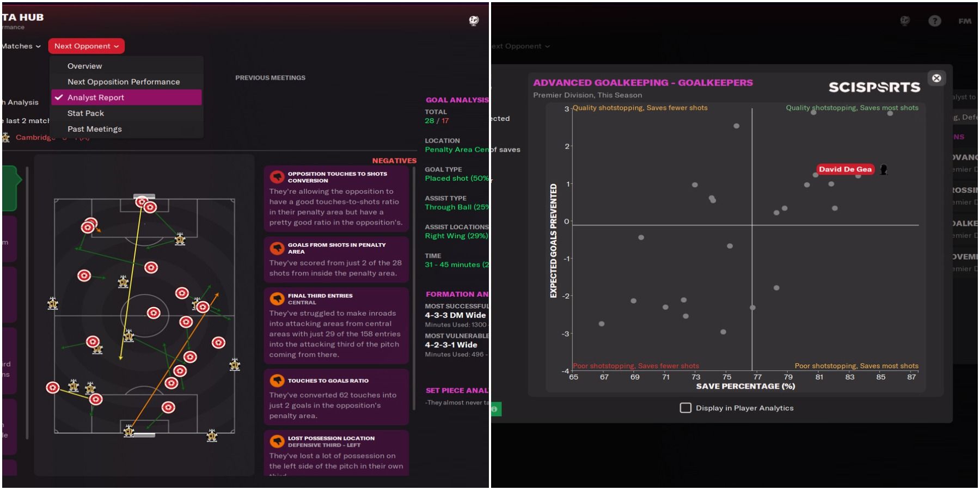Click the globe icon on the right-hand screen

coord(904,21)
